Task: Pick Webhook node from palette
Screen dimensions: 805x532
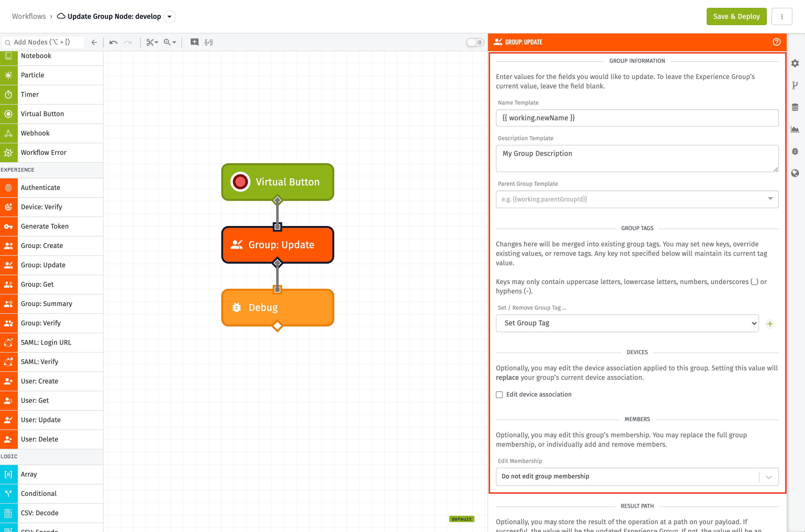Action: [52, 133]
